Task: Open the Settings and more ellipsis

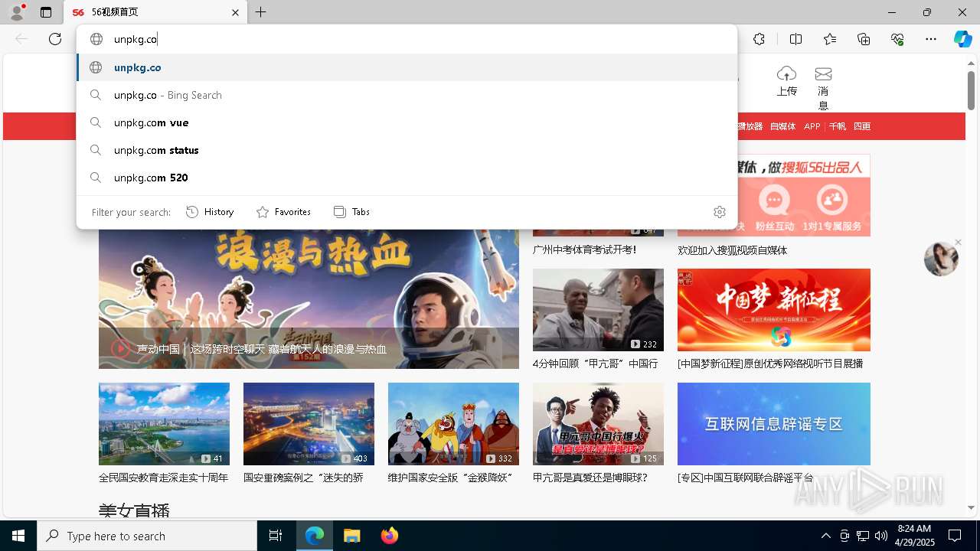Action: [931, 39]
